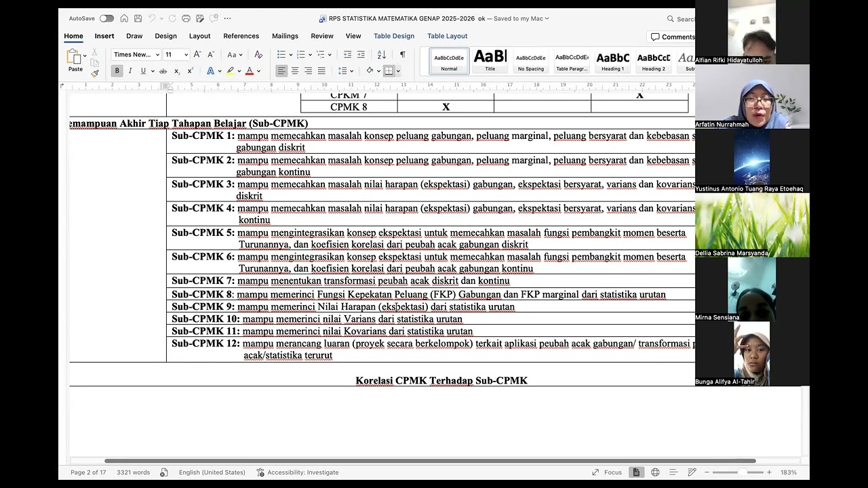Increase the font size
Screen dimensions: 868x488
(x=197, y=54)
